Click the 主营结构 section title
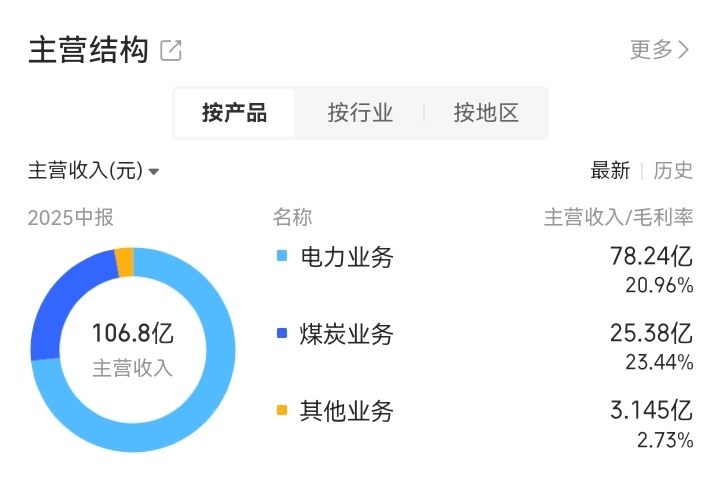The width and height of the screenshot is (720, 496). 88,50
